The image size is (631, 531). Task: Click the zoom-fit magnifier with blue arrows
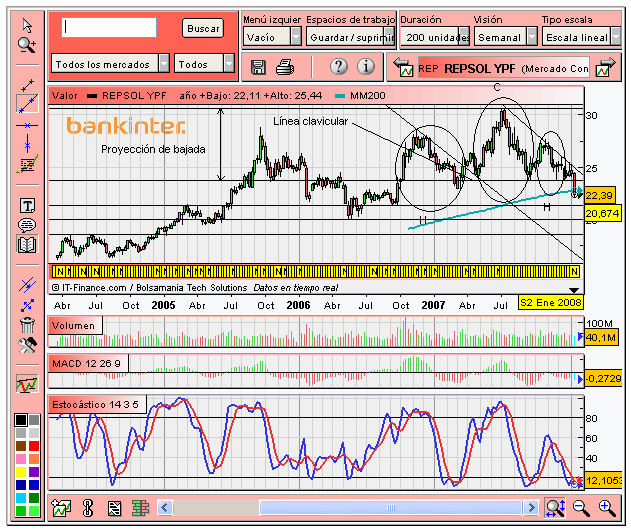(555, 508)
